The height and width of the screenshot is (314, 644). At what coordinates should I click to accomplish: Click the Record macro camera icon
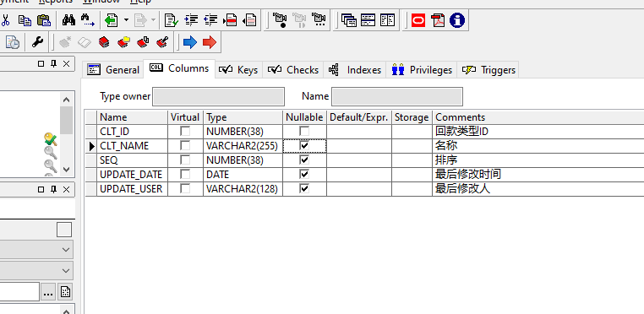(280, 19)
